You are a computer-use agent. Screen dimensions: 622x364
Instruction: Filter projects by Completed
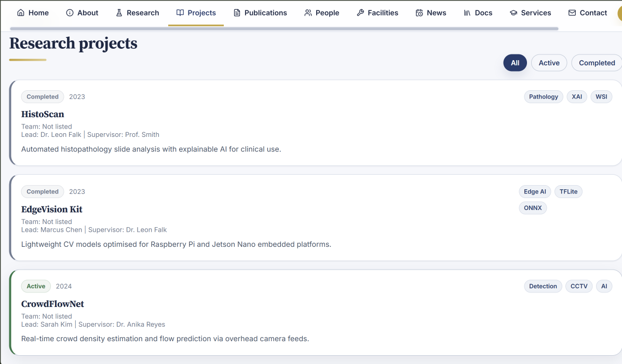597,63
